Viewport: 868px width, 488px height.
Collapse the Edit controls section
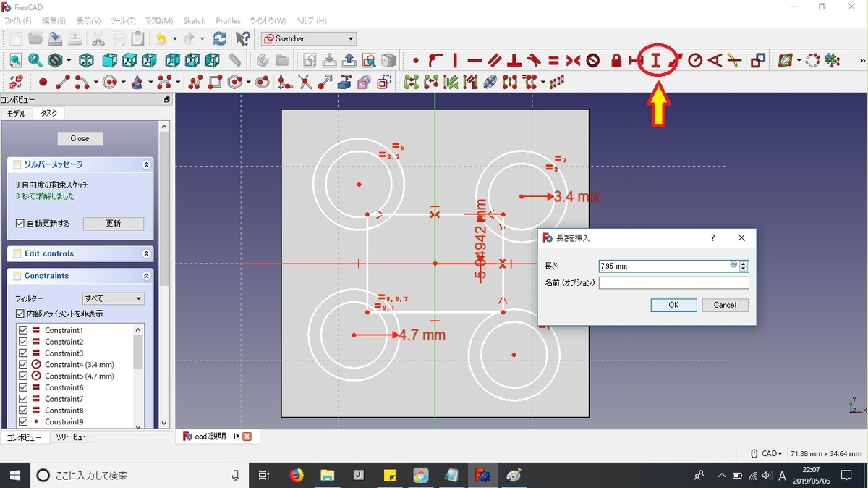click(146, 254)
